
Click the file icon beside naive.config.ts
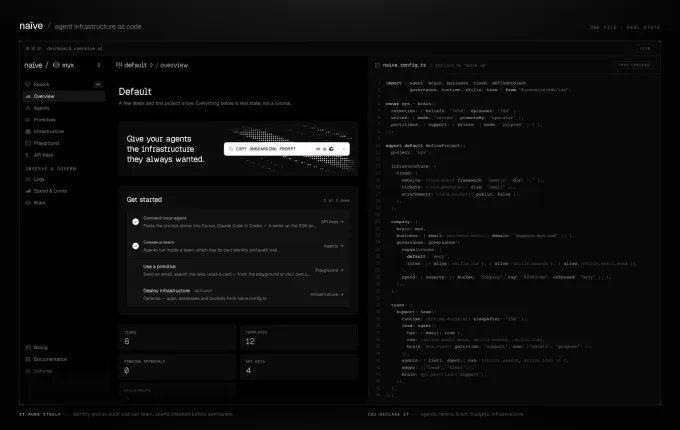click(x=377, y=65)
